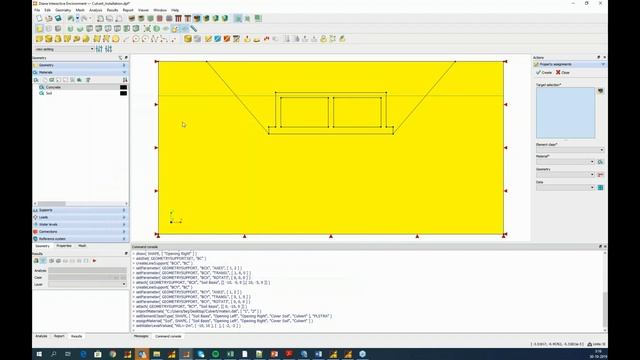Click the add new material icon in Materials toolbar
This screenshot has width=640, height=360.
click(36, 80)
